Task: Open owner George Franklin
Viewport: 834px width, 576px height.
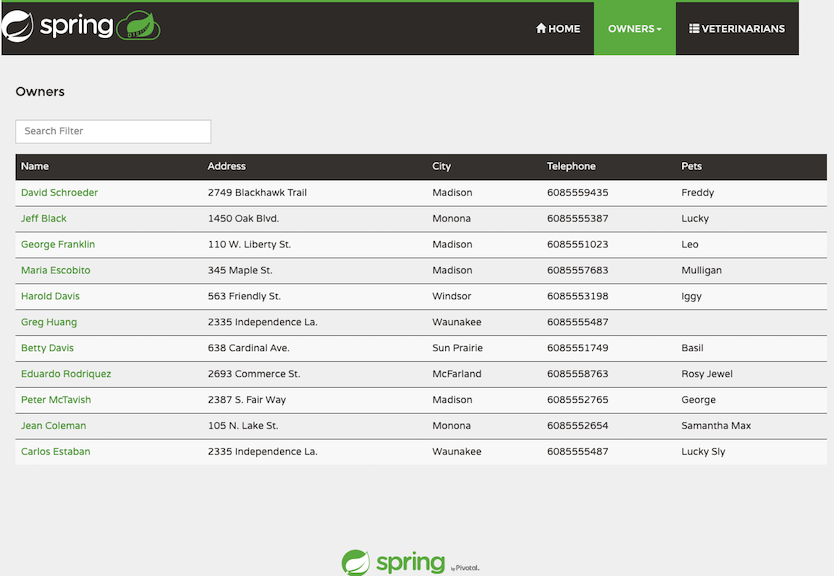Action: click(x=58, y=245)
